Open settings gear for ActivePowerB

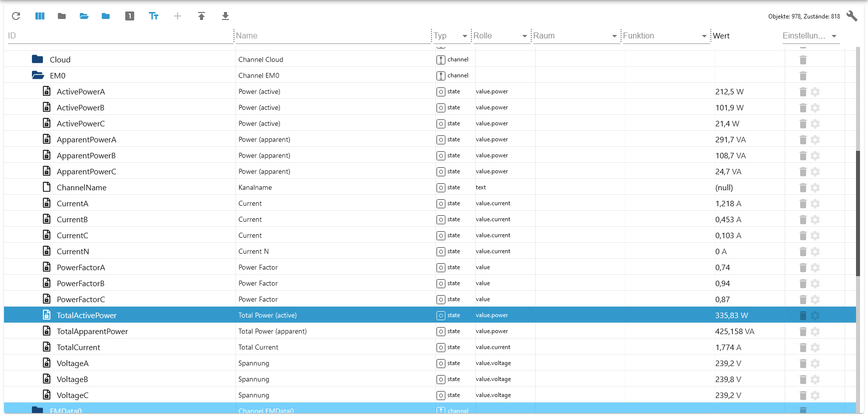coord(815,108)
